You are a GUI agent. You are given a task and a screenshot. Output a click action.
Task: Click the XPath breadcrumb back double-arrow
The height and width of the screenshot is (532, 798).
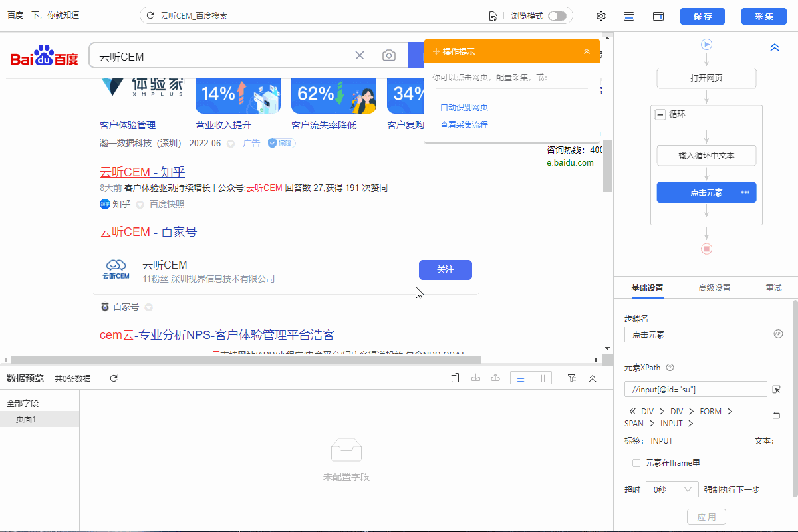632,412
